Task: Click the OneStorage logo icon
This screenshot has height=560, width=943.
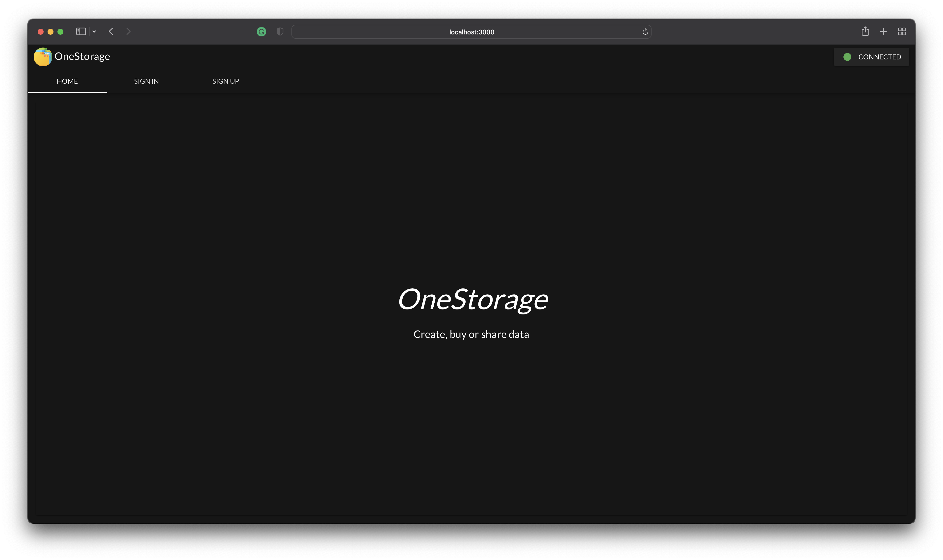Action: (x=43, y=57)
